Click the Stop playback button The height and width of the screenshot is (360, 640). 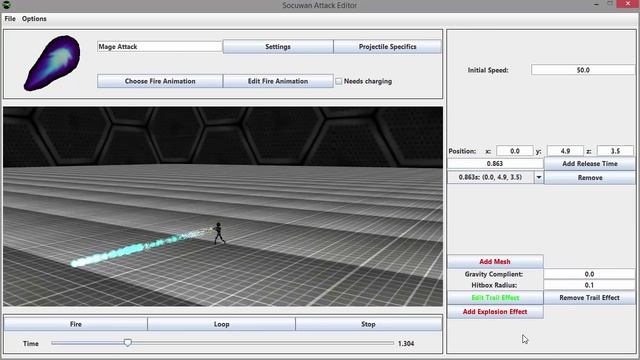click(368, 324)
